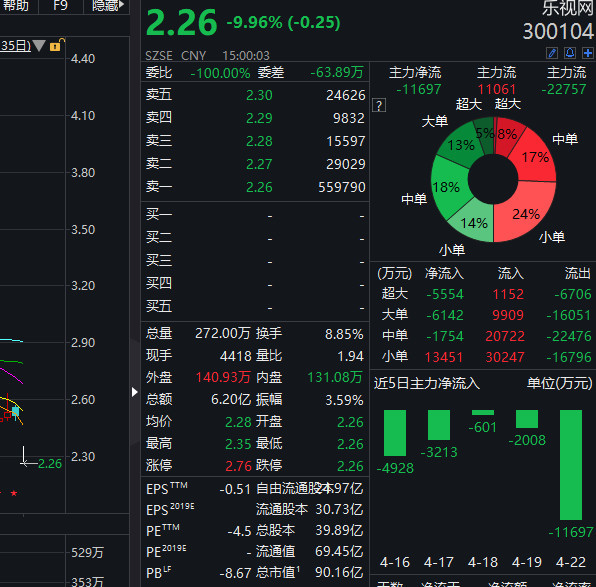This screenshot has height=587, width=596.
Task: Click the 内盘 value 131.08万
Action: pyautogui.click(x=334, y=377)
